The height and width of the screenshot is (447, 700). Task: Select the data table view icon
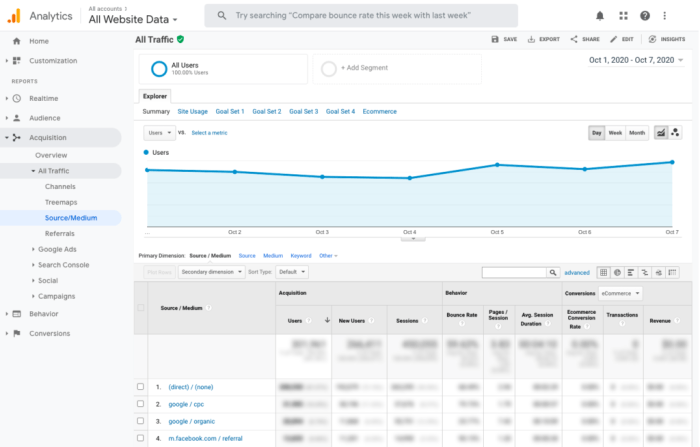pos(604,272)
